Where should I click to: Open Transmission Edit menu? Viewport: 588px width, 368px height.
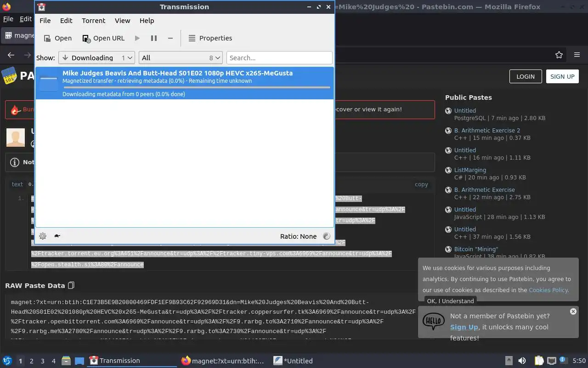click(66, 21)
